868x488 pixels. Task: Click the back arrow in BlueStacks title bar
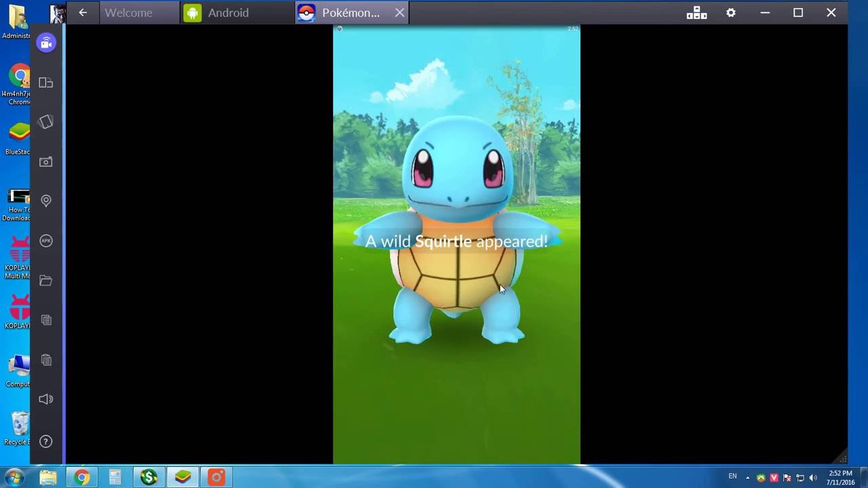point(83,12)
